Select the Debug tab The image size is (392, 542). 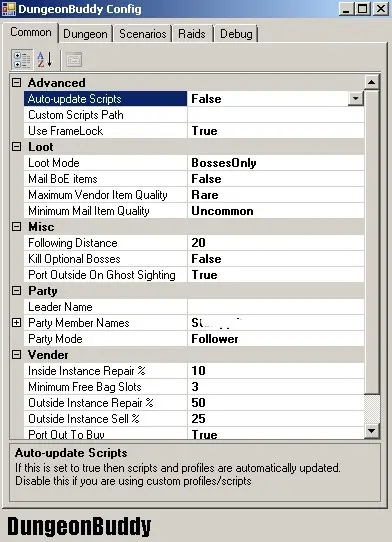pos(236,34)
